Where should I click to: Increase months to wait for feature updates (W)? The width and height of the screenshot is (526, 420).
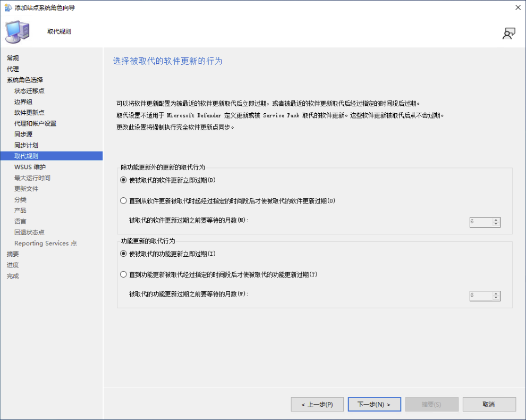pos(496,294)
